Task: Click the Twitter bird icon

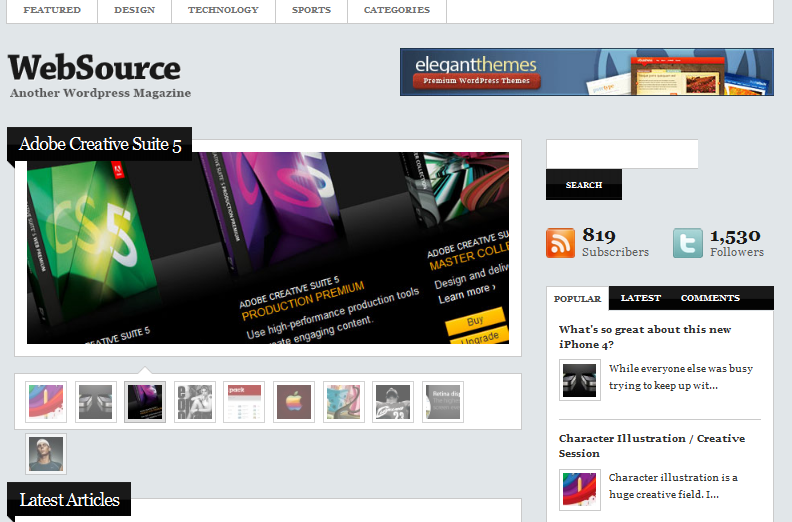Action: point(687,243)
